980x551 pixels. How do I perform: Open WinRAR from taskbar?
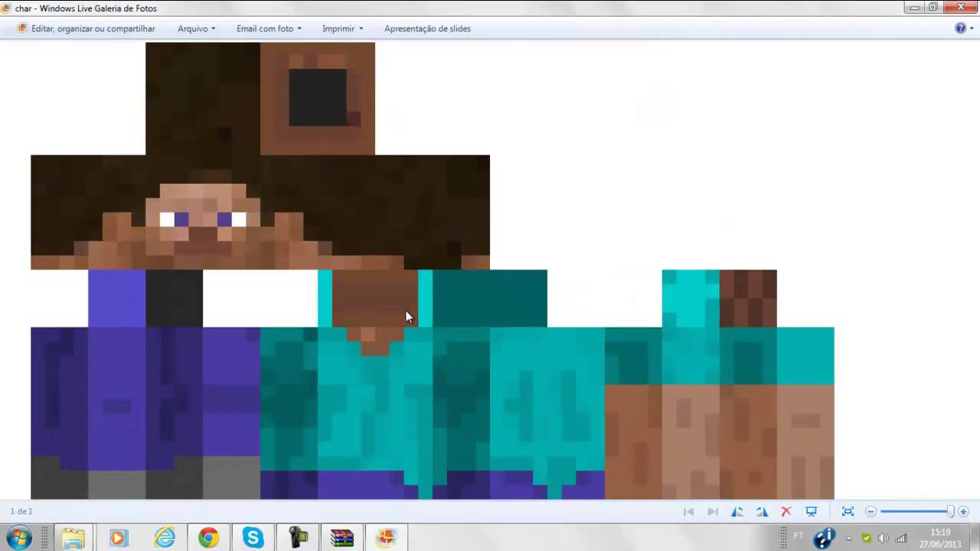342,538
